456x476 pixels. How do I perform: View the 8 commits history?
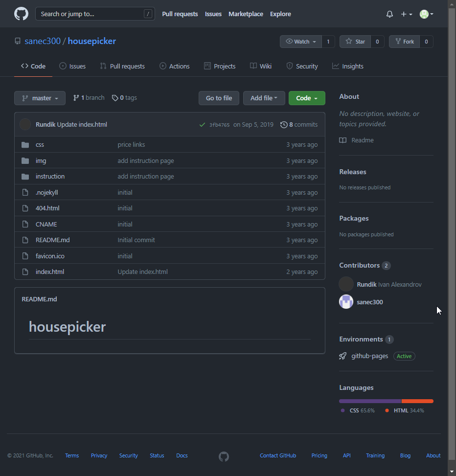pyautogui.click(x=299, y=124)
